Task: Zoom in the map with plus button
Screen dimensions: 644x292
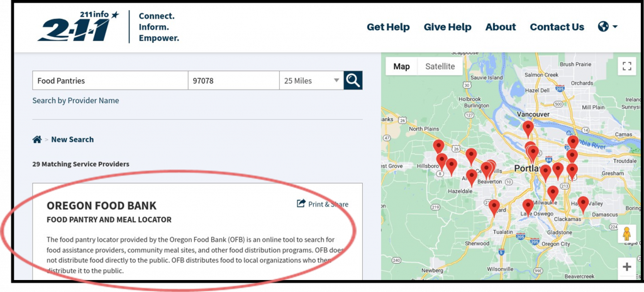Action: click(626, 267)
